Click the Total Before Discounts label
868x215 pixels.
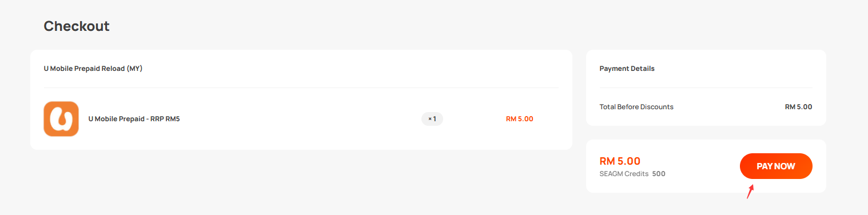click(x=636, y=107)
